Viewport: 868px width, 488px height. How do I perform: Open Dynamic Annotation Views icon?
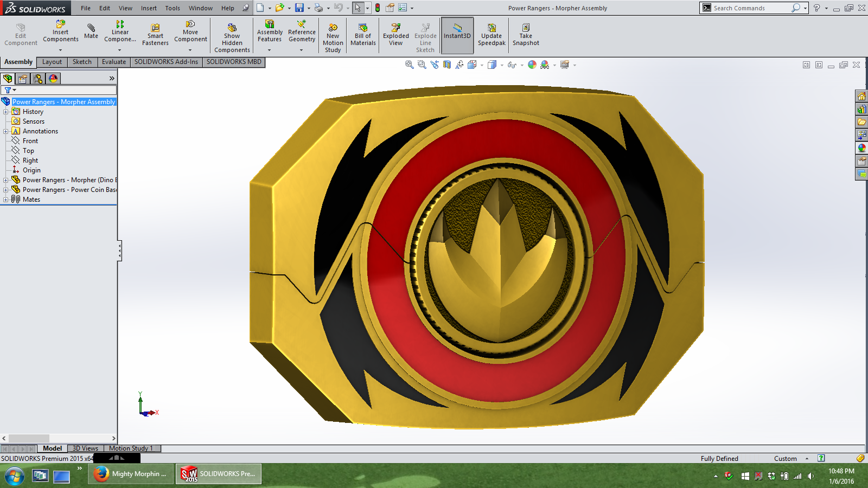459,65
